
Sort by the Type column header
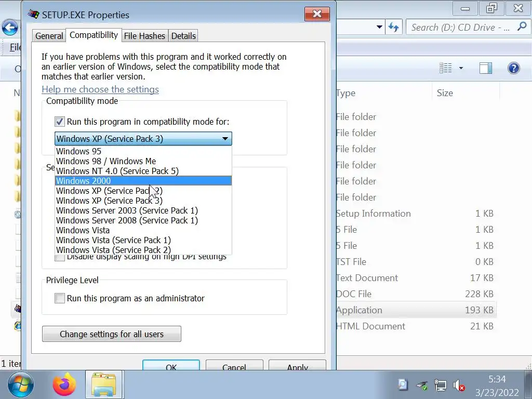(383, 93)
